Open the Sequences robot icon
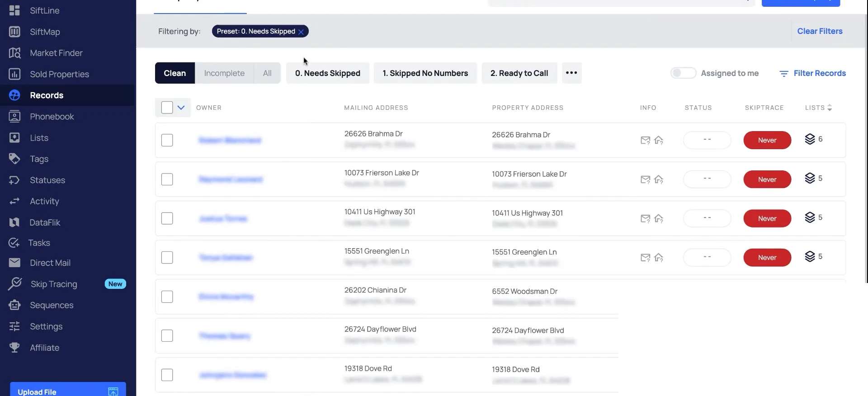The height and width of the screenshot is (396, 868). [14, 305]
